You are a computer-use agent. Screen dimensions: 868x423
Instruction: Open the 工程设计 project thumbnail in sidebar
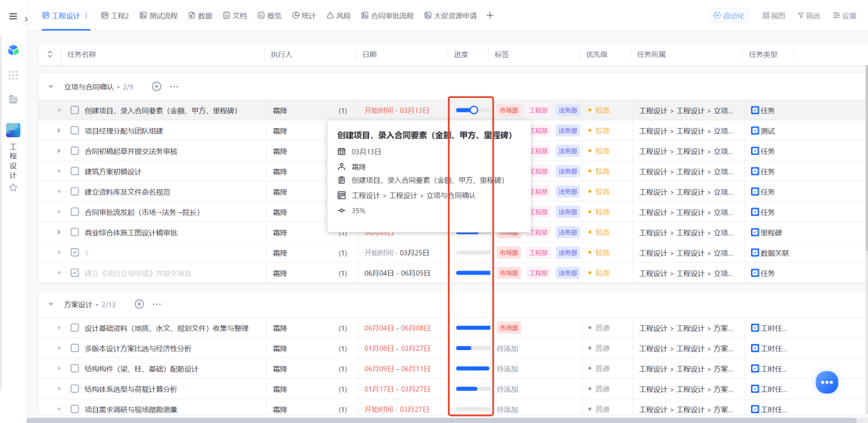(13, 130)
